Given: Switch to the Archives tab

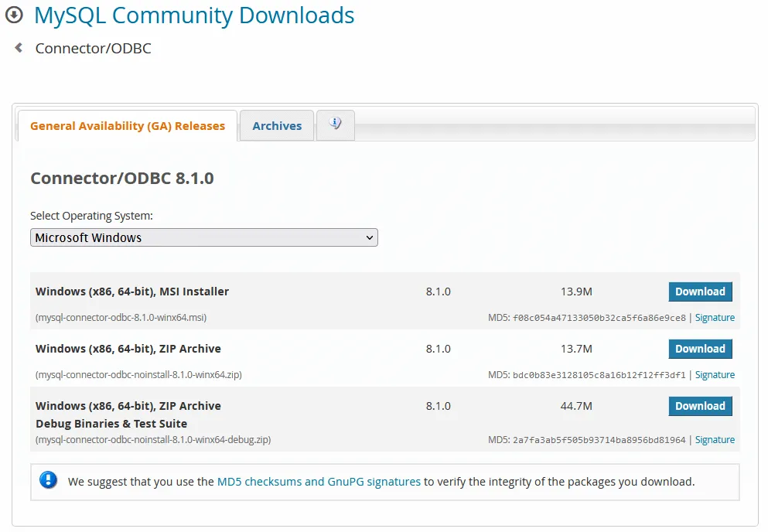Looking at the screenshot, I should pos(277,126).
